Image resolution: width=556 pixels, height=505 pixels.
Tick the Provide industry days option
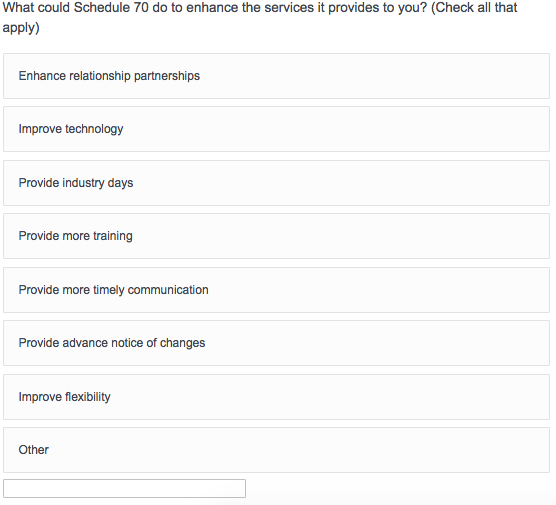(276, 183)
